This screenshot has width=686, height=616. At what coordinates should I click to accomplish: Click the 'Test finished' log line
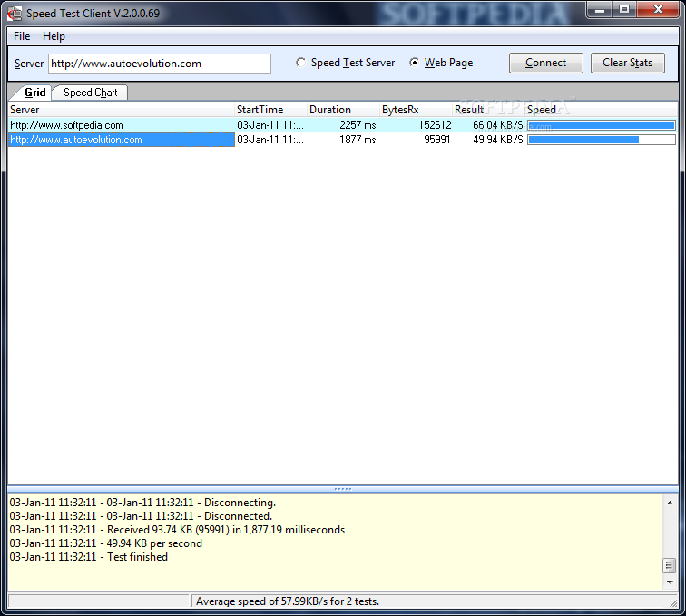tap(89, 557)
